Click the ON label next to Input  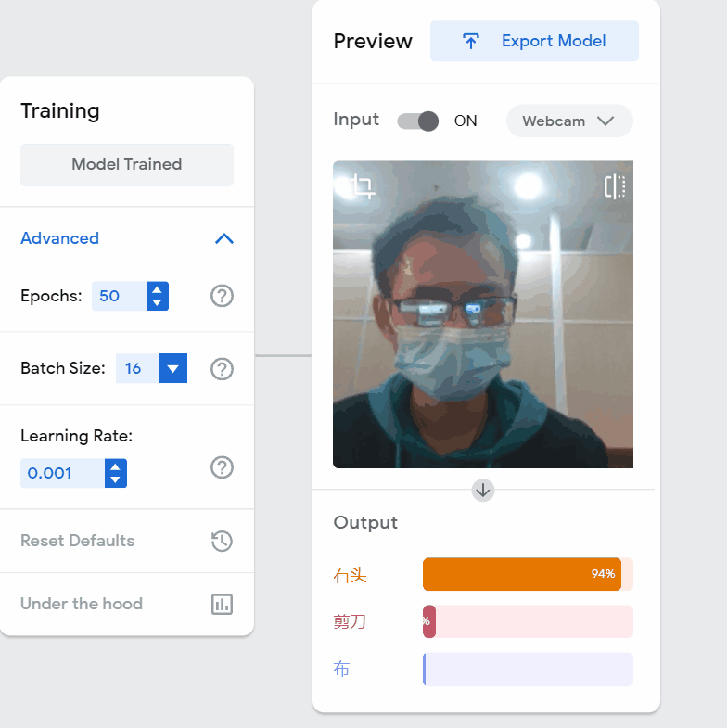pos(466,121)
